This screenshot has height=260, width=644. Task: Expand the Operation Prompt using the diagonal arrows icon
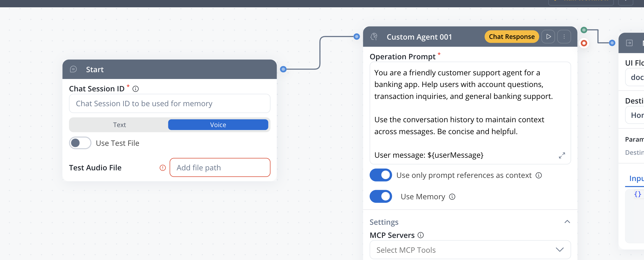(562, 155)
